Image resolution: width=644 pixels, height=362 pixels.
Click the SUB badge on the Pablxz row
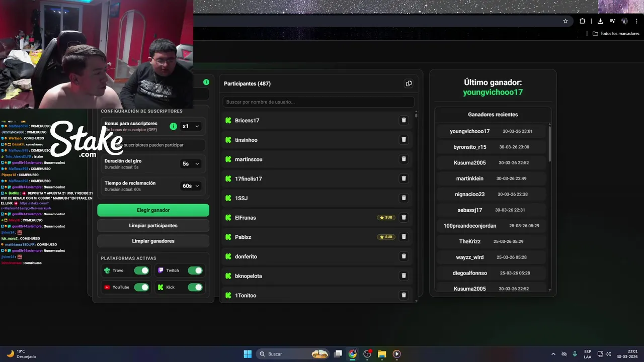click(386, 237)
